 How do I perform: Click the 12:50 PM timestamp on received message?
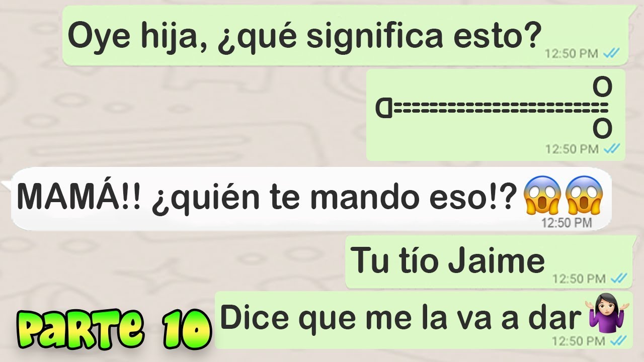pyautogui.click(x=567, y=222)
